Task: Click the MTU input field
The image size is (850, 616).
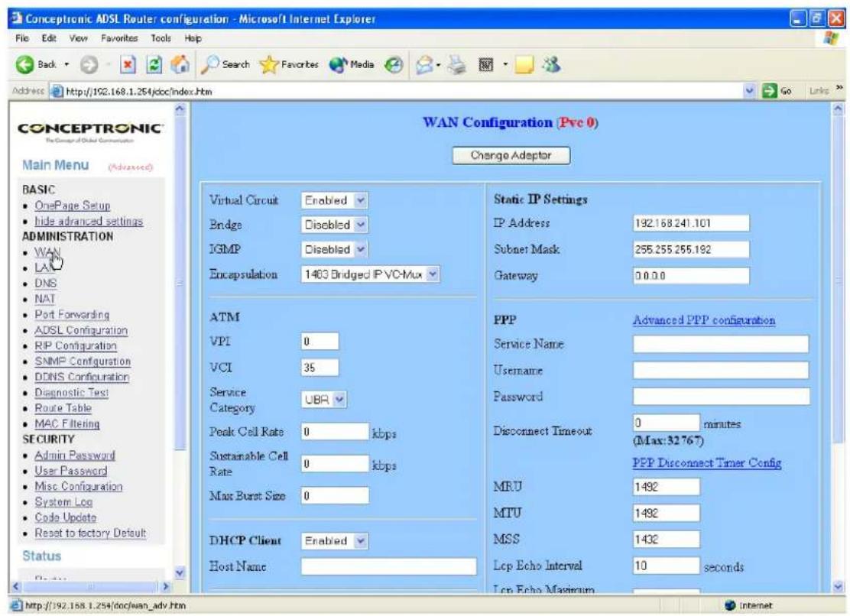Action: point(667,514)
